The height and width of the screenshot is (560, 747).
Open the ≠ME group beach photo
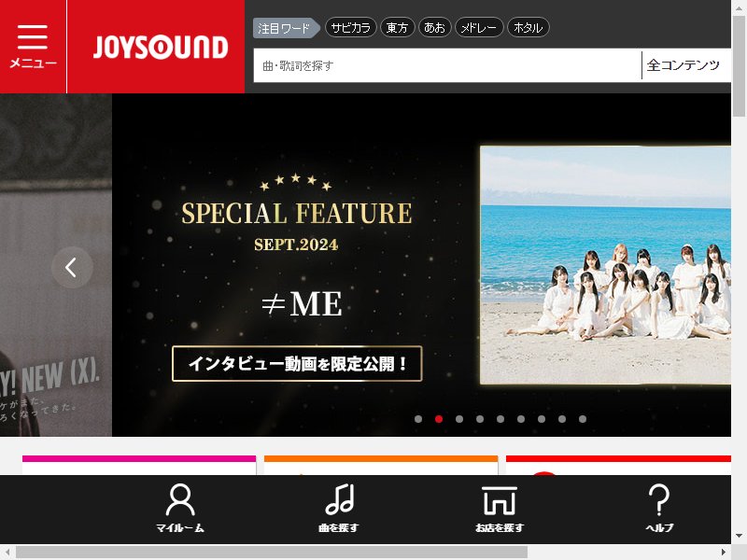pyautogui.click(x=605, y=265)
